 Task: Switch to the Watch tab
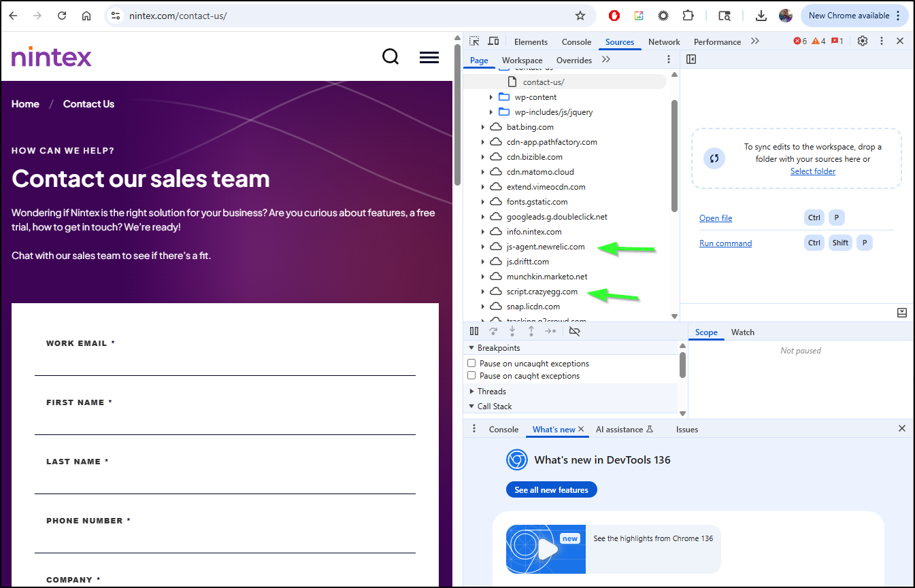point(743,332)
